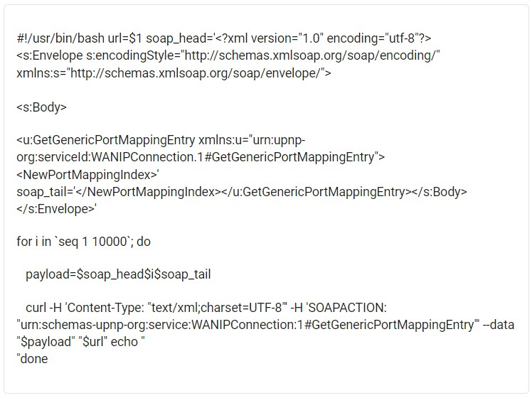Screen dimensions: 532x398
Task: Click the final 'done' keyword
Action: click(34, 359)
